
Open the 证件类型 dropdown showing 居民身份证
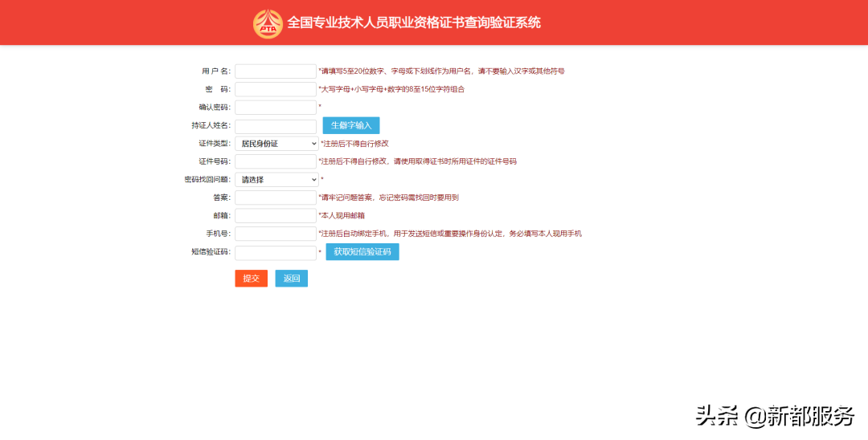pos(276,144)
